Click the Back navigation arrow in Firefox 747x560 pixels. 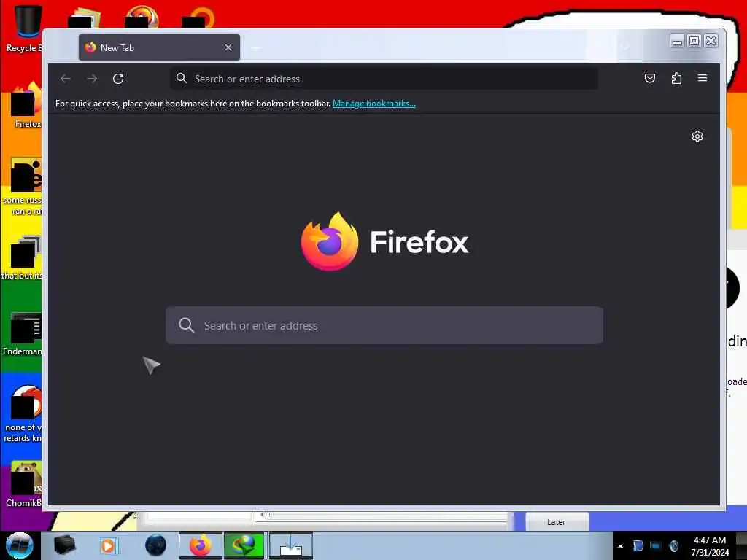65,79
